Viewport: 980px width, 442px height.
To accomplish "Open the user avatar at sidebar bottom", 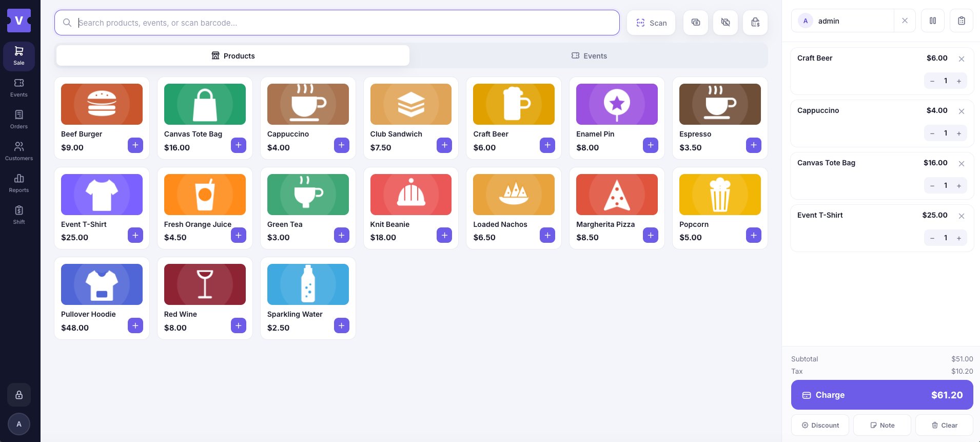I will [19, 424].
